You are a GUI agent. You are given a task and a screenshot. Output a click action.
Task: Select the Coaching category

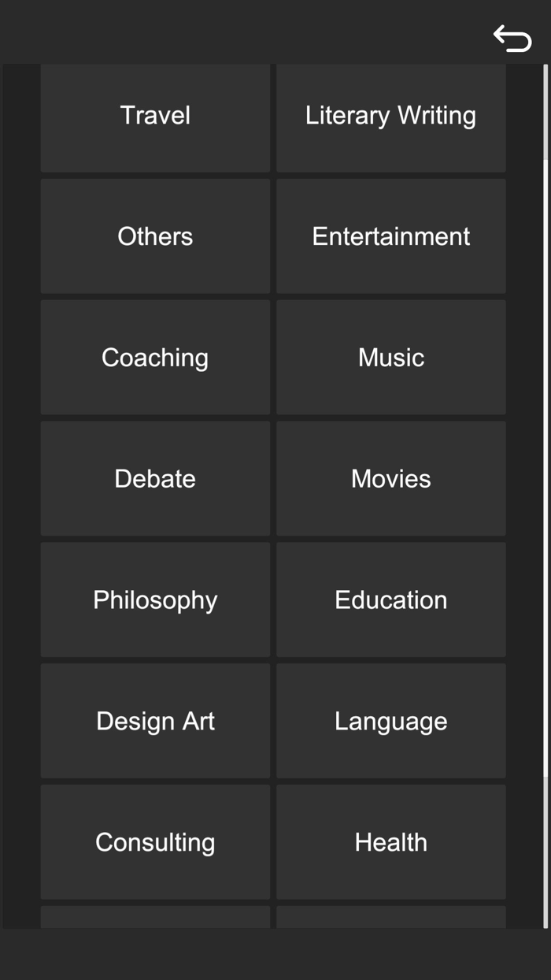click(x=155, y=358)
